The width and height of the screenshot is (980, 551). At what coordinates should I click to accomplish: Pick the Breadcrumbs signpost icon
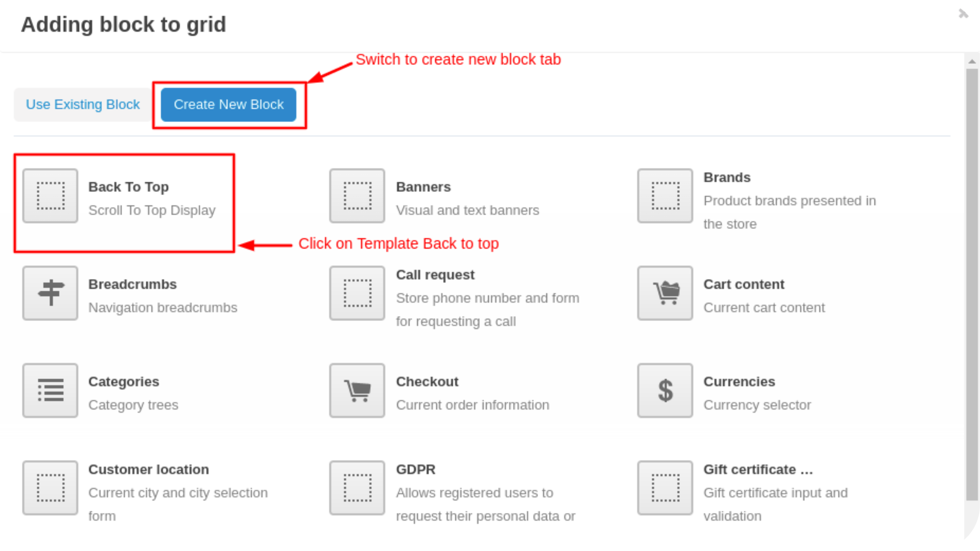50,293
